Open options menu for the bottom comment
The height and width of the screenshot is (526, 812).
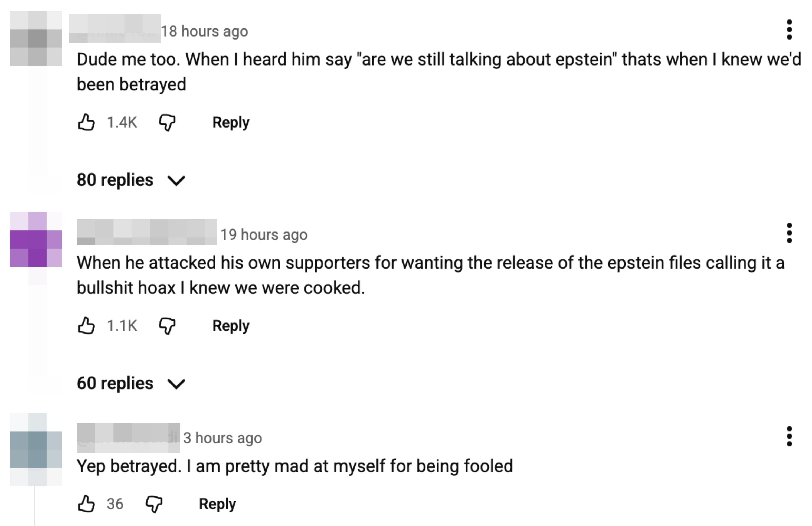[x=790, y=437]
